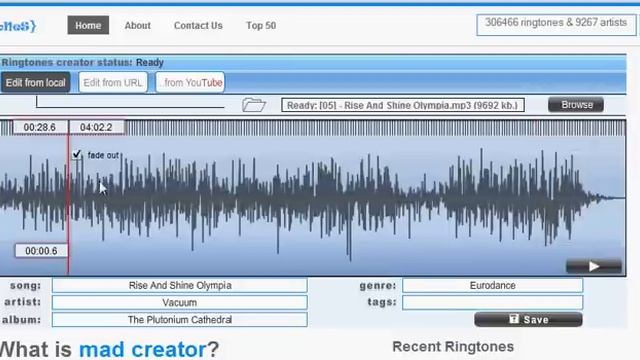Click the artist field containing Vacuum
This screenshot has height=360, width=640.
coord(180,302)
